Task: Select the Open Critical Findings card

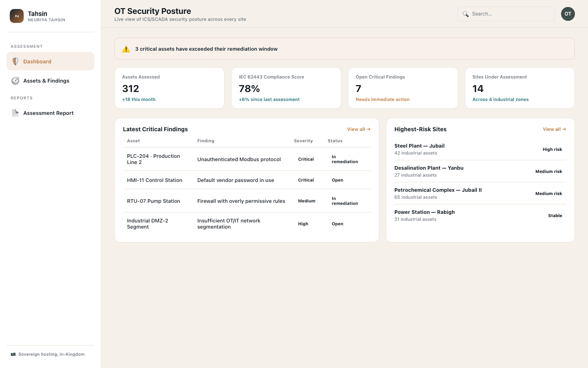Action: [403, 88]
